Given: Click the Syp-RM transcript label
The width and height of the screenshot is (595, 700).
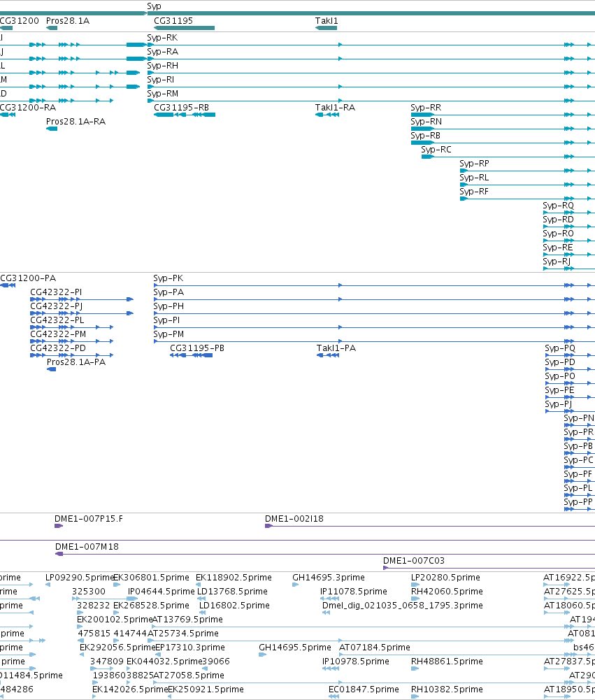Looking at the screenshot, I should pyautogui.click(x=162, y=93).
